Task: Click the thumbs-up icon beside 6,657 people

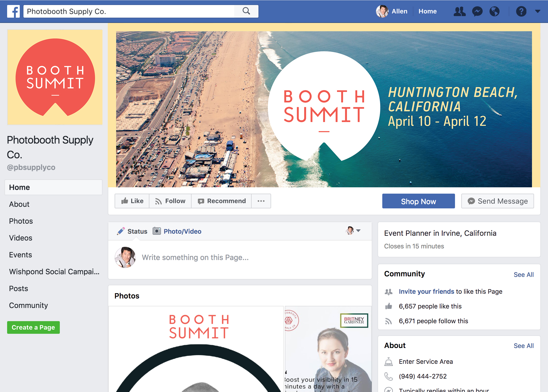Action: tap(389, 306)
